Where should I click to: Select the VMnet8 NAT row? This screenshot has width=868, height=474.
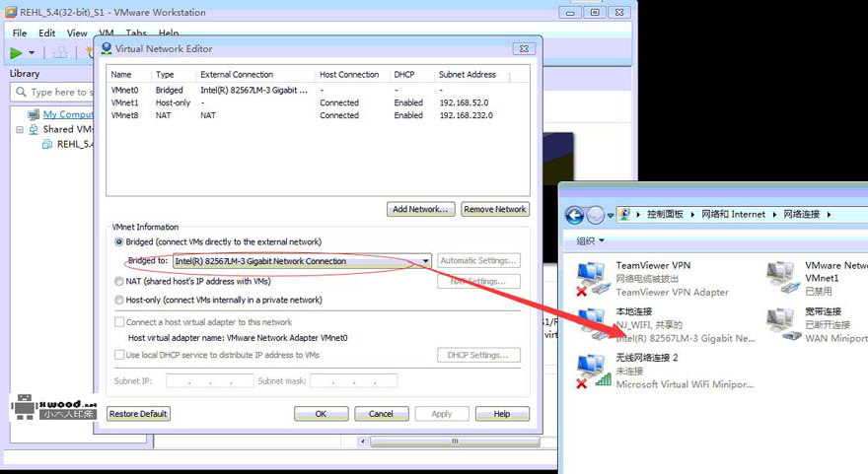[x=318, y=115]
